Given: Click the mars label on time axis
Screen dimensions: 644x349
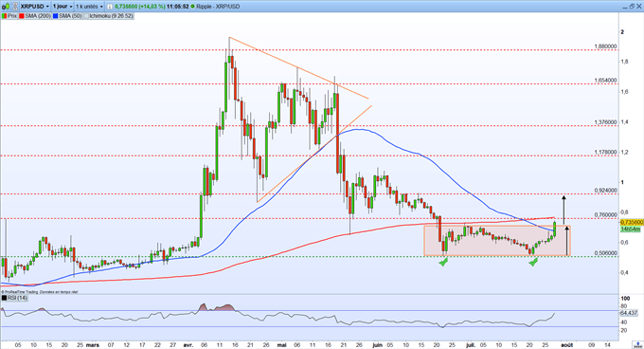Looking at the screenshot, I should [93, 345].
